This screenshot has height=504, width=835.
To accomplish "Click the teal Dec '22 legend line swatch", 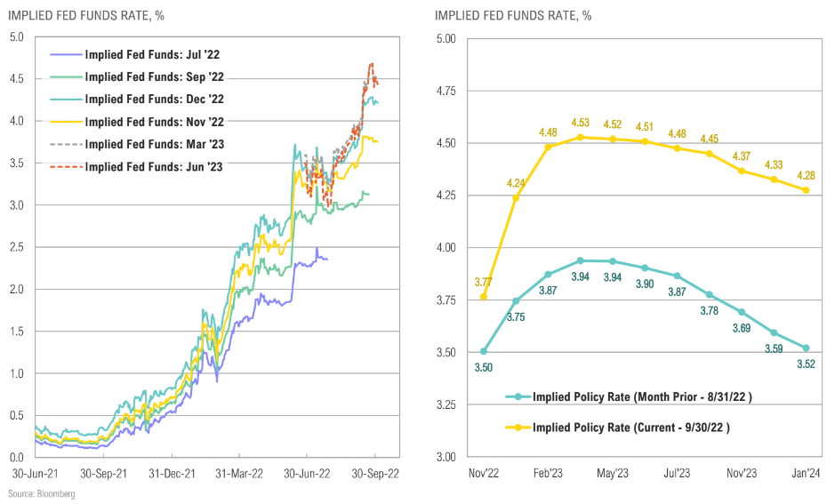I will click(67, 100).
